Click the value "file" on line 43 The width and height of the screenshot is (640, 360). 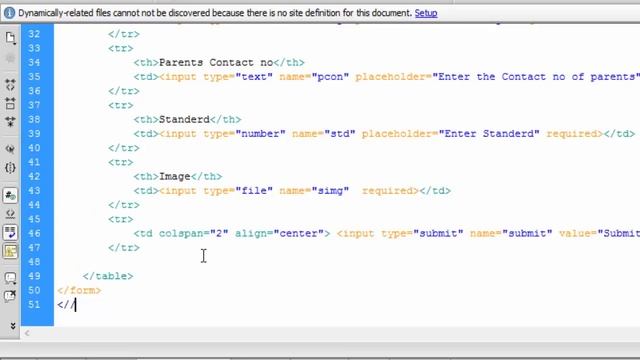[x=254, y=191]
